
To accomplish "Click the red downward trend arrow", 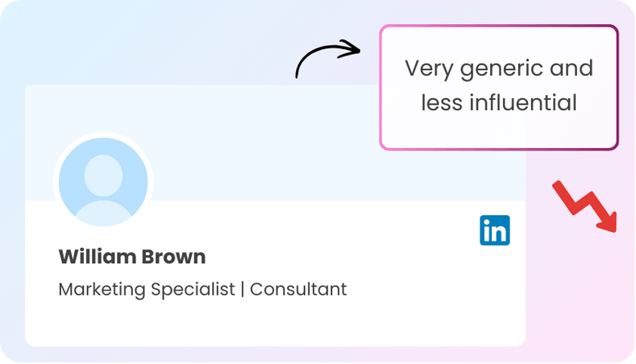I will pyautogui.click(x=586, y=206).
